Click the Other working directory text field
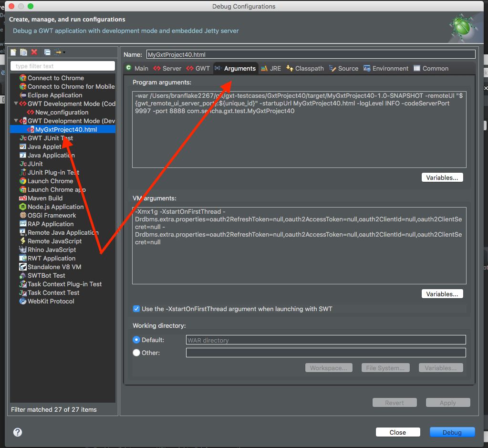This screenshot has width=488, height=448. 326,353
